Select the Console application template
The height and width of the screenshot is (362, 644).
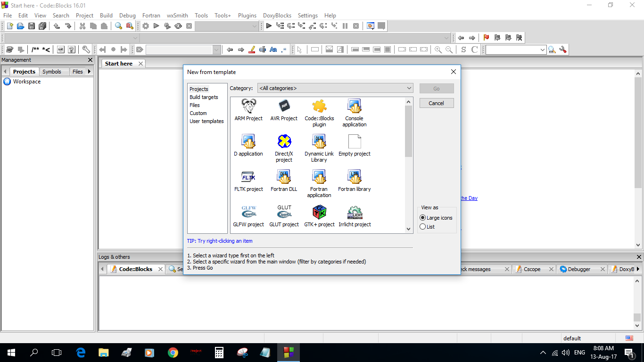tap(355, 113)
